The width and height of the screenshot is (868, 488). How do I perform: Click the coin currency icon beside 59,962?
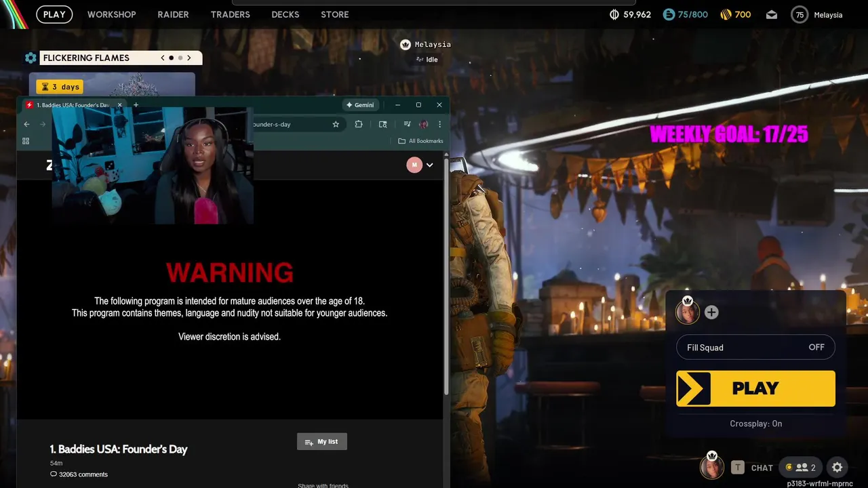[x=614, y=14]
